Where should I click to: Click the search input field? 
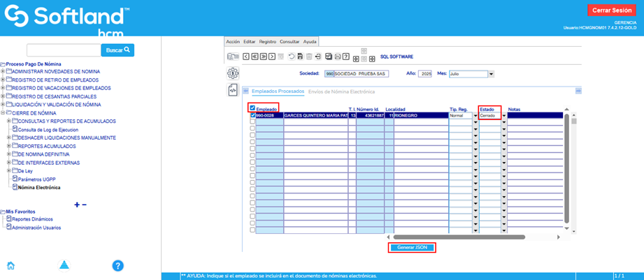(x=64, y=50)
